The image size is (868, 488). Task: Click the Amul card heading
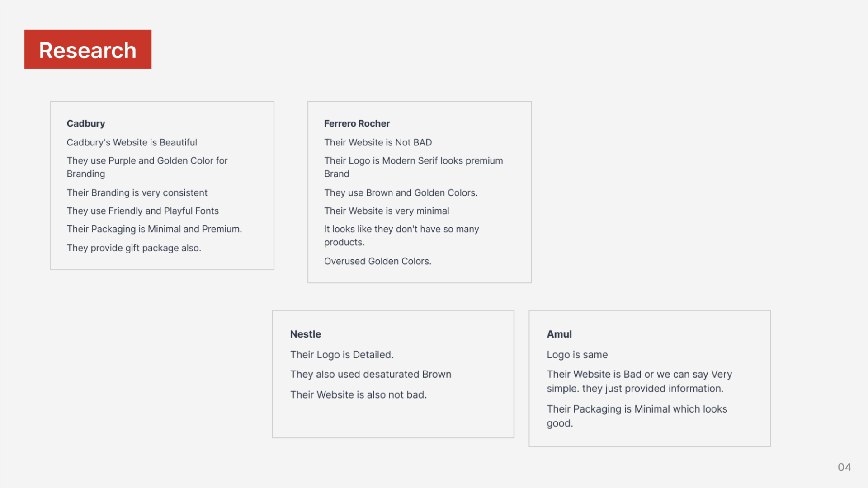[x=559, y=334]
